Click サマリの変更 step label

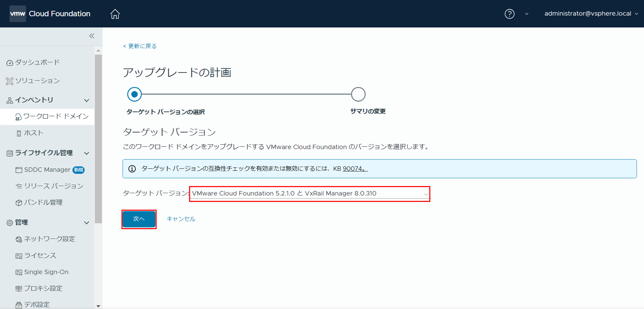point(368,111)
